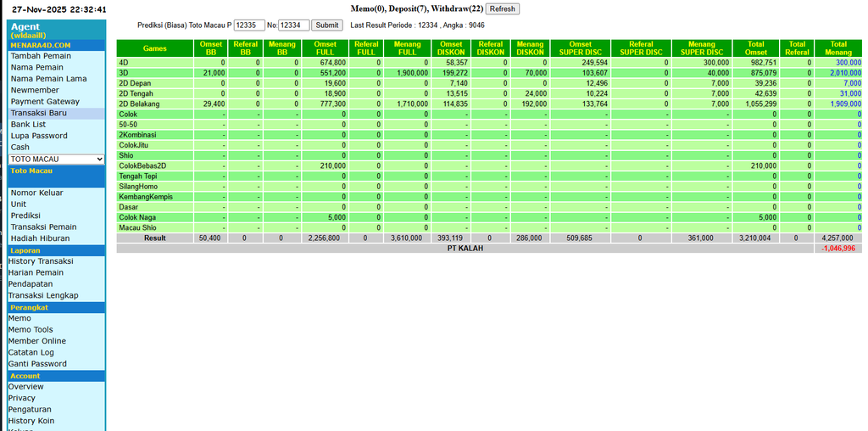Click the Laporan section header
868x431 pixels.
click(57, 250)
